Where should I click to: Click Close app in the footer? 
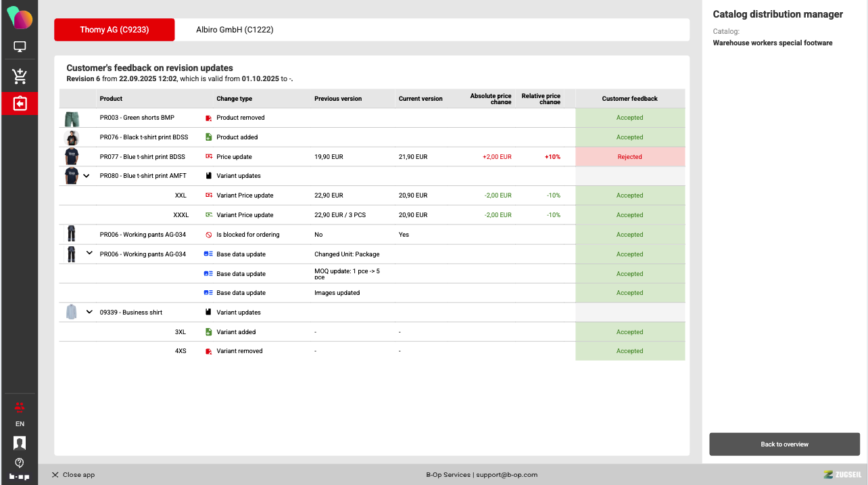click(73, 475)
